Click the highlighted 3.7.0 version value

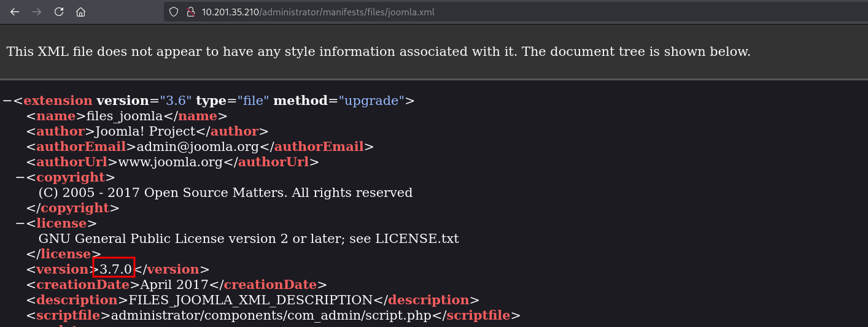click(x=114, y=269)
